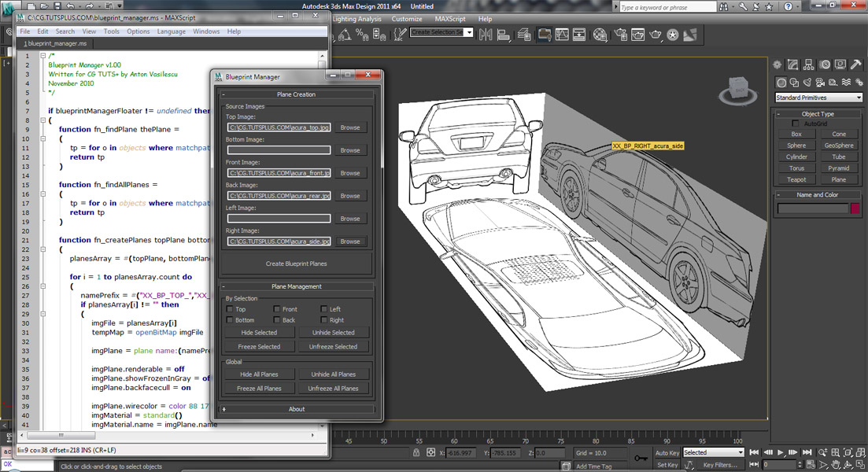Click the binoculars search icon
This screenshot has height=472, width=868.
723,6
